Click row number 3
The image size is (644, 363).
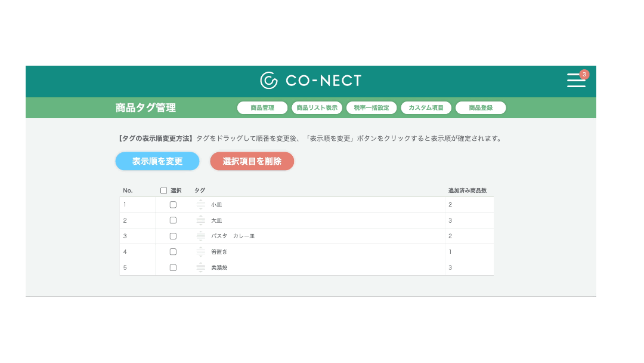(125, 236)
